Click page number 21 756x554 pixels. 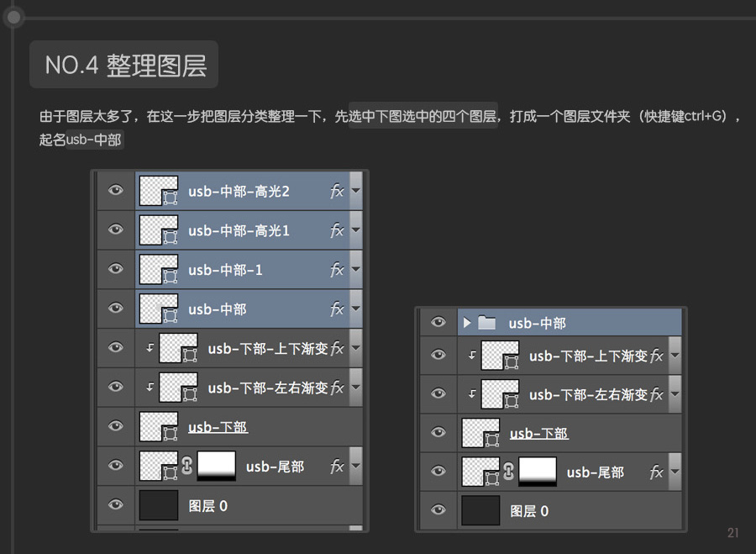tap(732, 533)
